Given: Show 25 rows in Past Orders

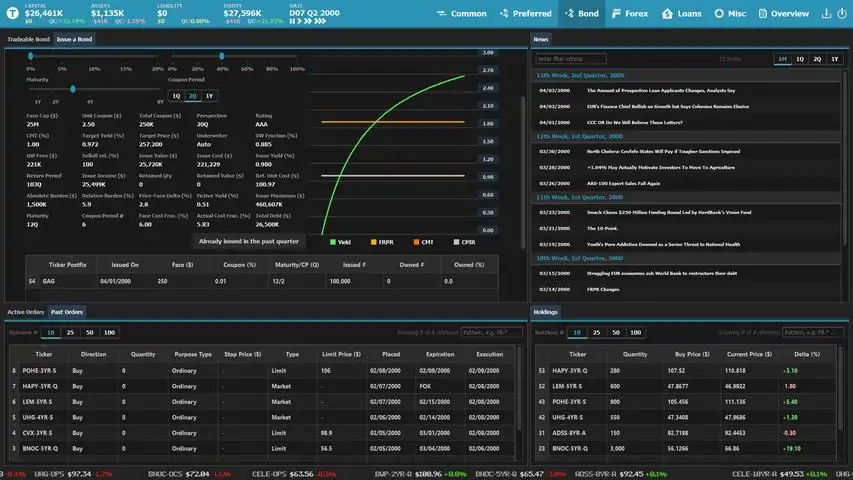Looking at the screenshot, I should tap(70, 333).
